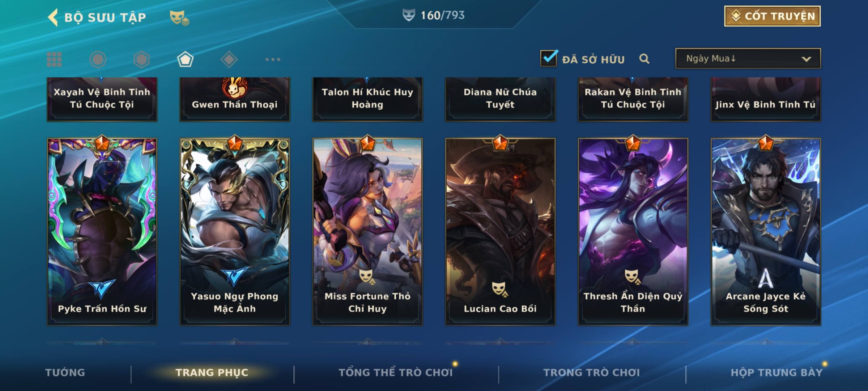Select the hexagon rarity filter icon

[141, 59]
